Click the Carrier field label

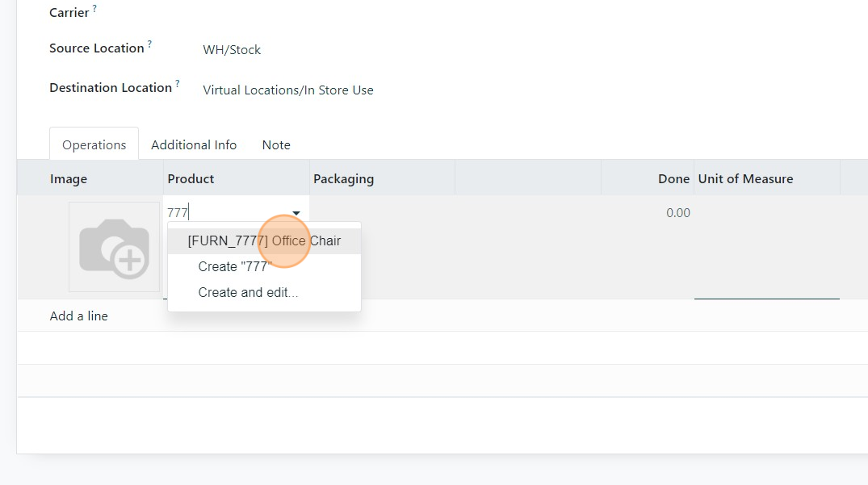click(x=69, y=13)
